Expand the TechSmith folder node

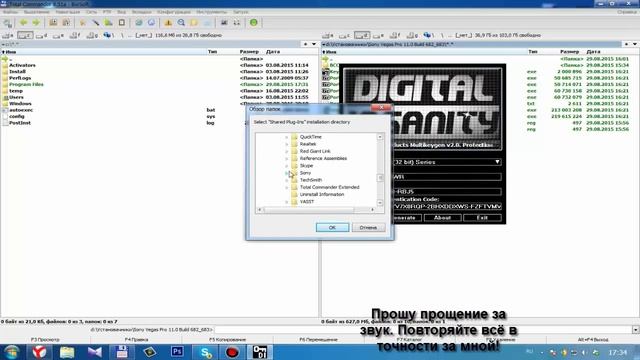point(287,180)
